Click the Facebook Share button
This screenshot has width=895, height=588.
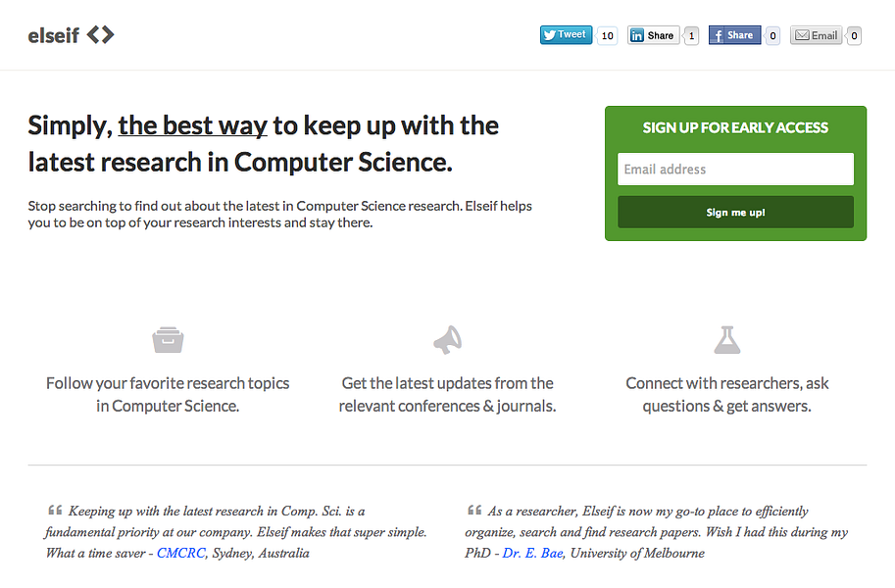coord(734,36)
